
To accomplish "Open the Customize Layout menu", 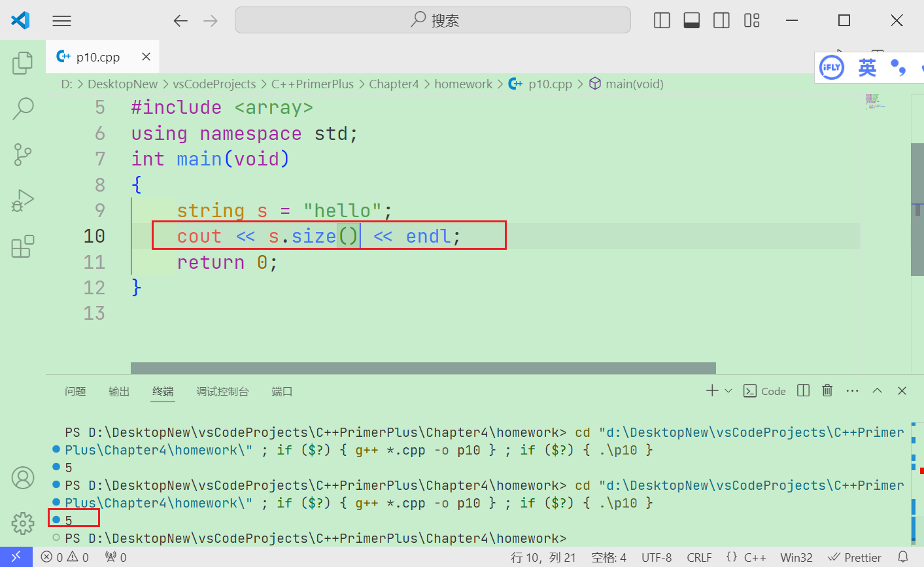I will (752, 21).
